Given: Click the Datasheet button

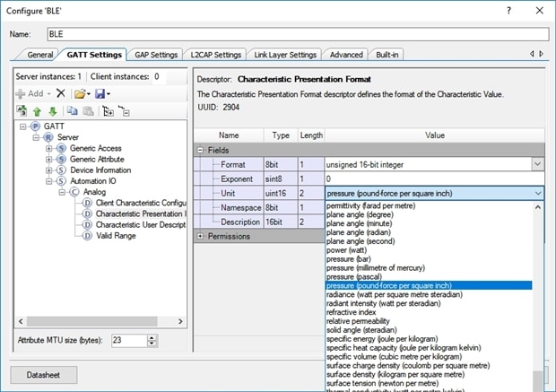Looking at the screenshot, I should tap(42, 373).
